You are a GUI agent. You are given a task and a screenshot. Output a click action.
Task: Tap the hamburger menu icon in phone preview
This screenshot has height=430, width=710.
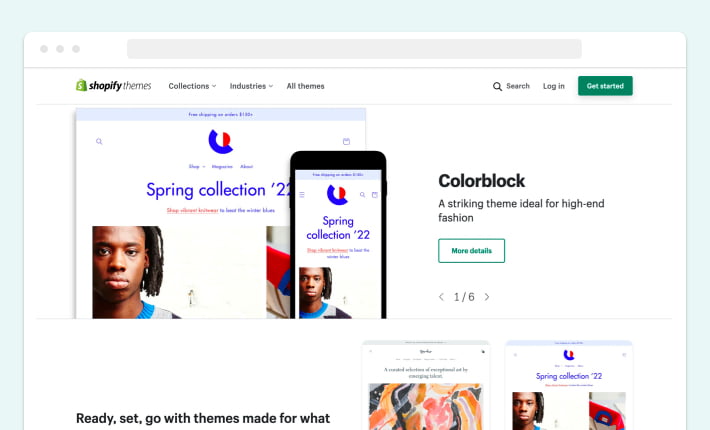(302, 195)
